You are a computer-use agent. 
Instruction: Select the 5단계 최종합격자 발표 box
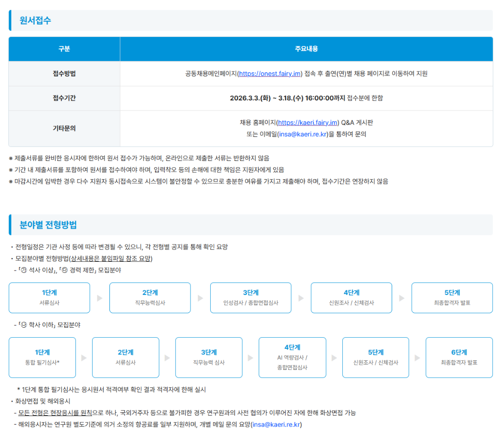(452, 297)
